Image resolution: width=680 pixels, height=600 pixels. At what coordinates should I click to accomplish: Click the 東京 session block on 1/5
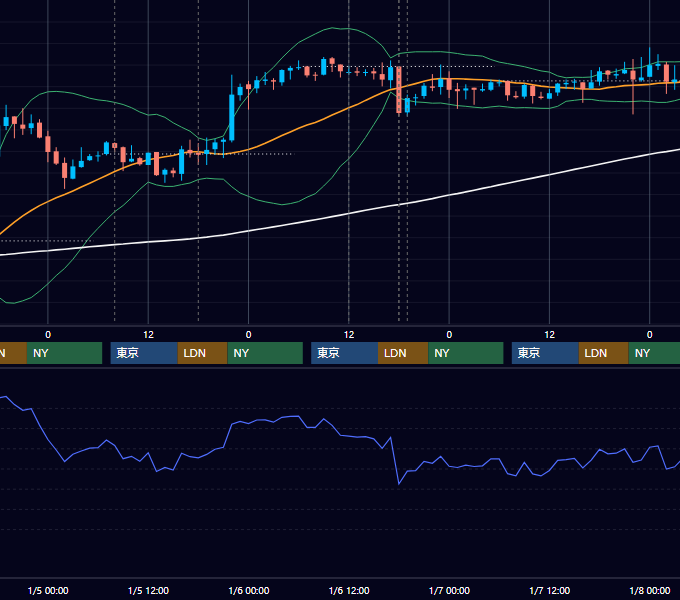click(144, 353)
